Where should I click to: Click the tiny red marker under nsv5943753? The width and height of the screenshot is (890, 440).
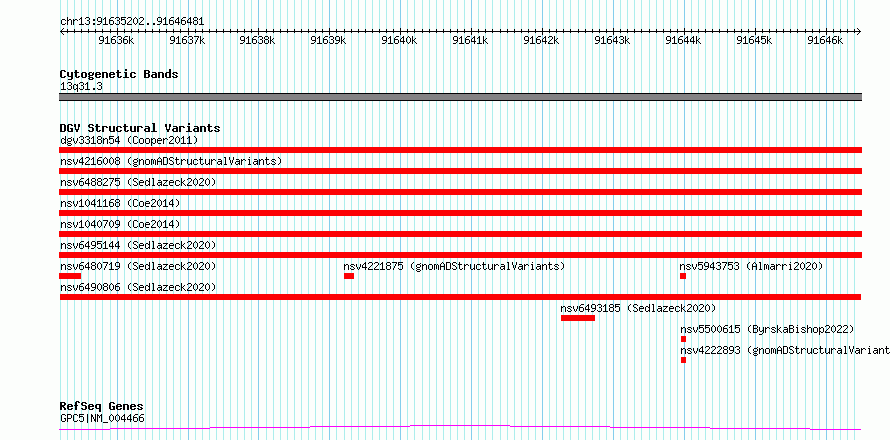coord(683,276)
